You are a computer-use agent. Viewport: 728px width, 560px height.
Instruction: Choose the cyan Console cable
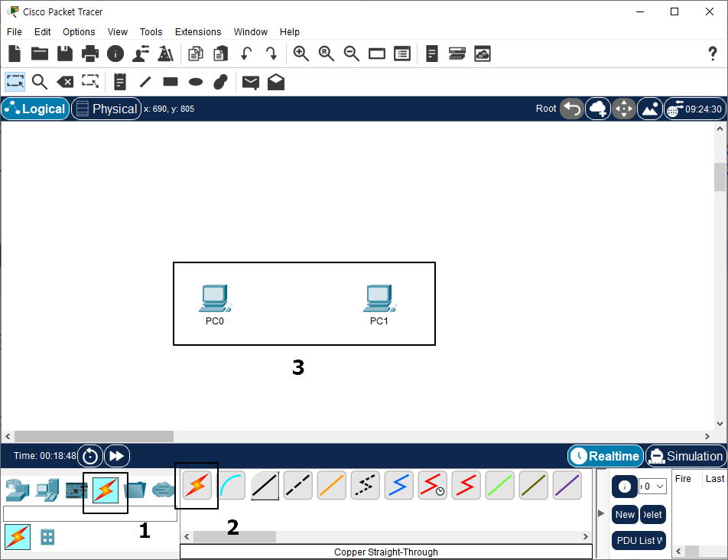coord(231,486)
